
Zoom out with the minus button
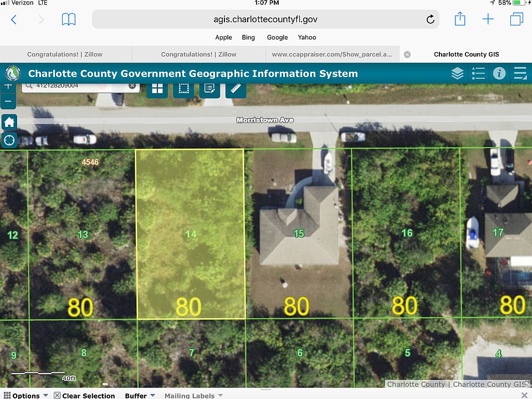click(x=8, y=101)
